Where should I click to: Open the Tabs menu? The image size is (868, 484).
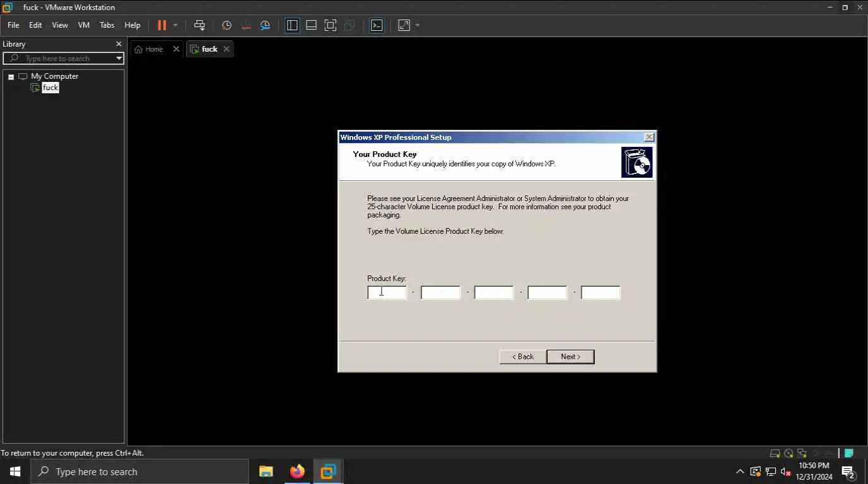pyautogui.click(x=107, y=25)
